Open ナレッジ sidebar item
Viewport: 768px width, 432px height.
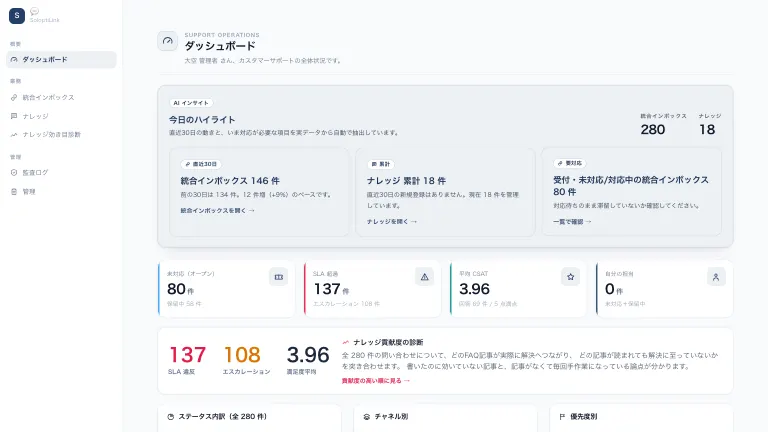coord(61,116)
